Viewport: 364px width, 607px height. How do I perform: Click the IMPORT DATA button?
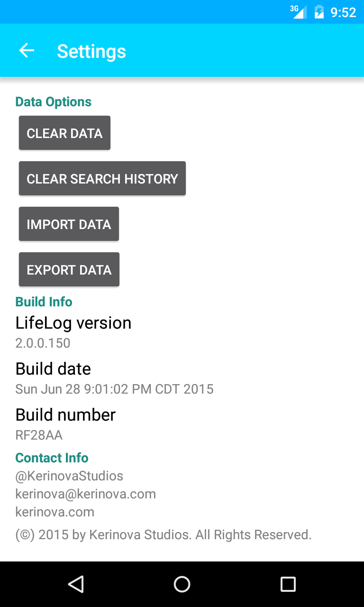(x=69, y=224)
